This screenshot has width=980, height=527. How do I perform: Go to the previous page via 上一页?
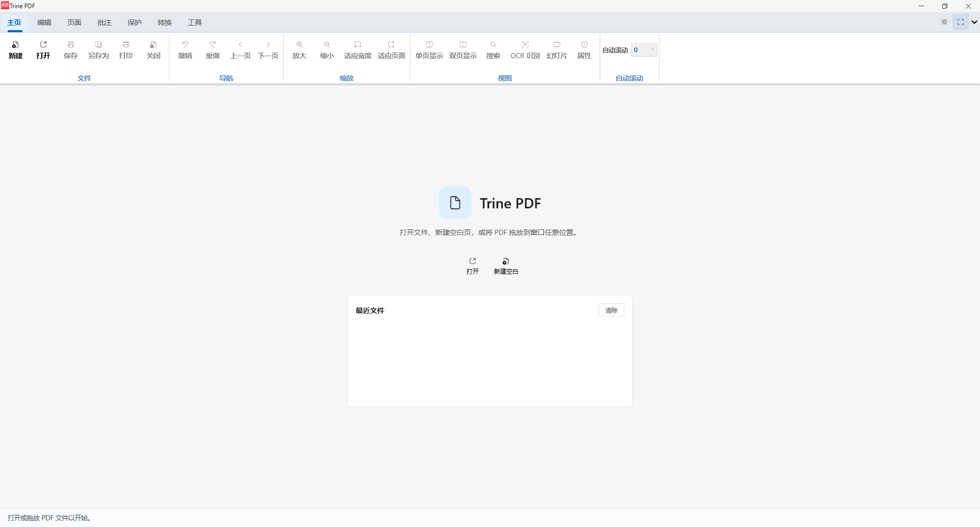coord(240,50)
